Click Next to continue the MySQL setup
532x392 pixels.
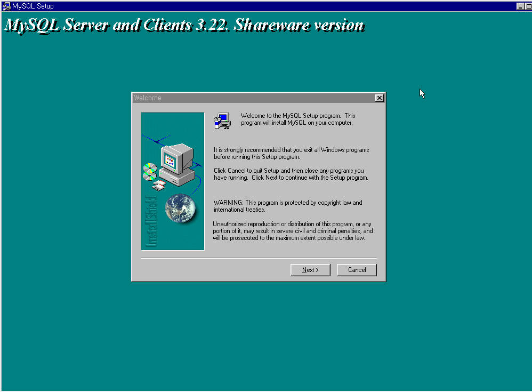310,270
